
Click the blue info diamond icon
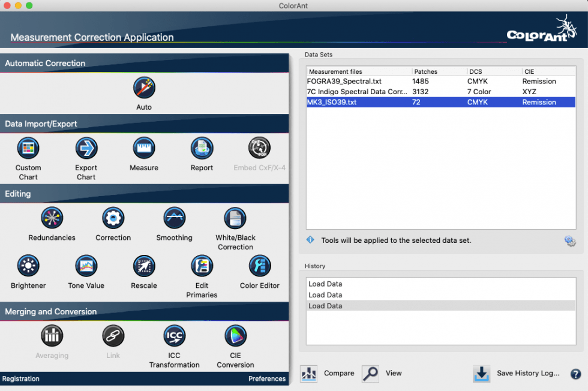[x=310, y=239]
